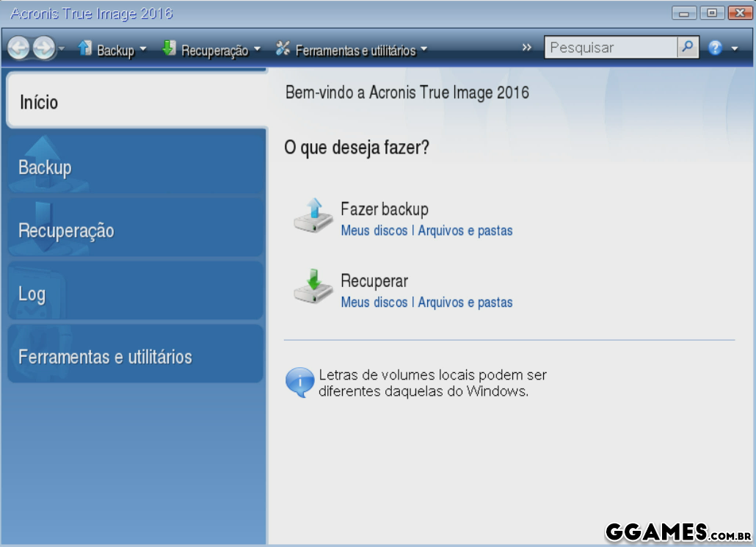Choose Arquivos e pastas under Recuperar
The width and height of the screenshot is (756, 547).
465,303
